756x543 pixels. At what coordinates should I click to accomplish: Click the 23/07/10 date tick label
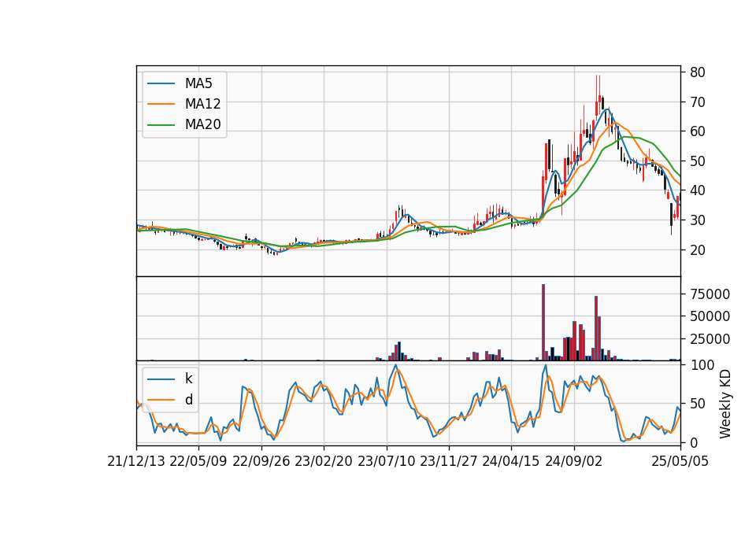click(x=386, y=461)
